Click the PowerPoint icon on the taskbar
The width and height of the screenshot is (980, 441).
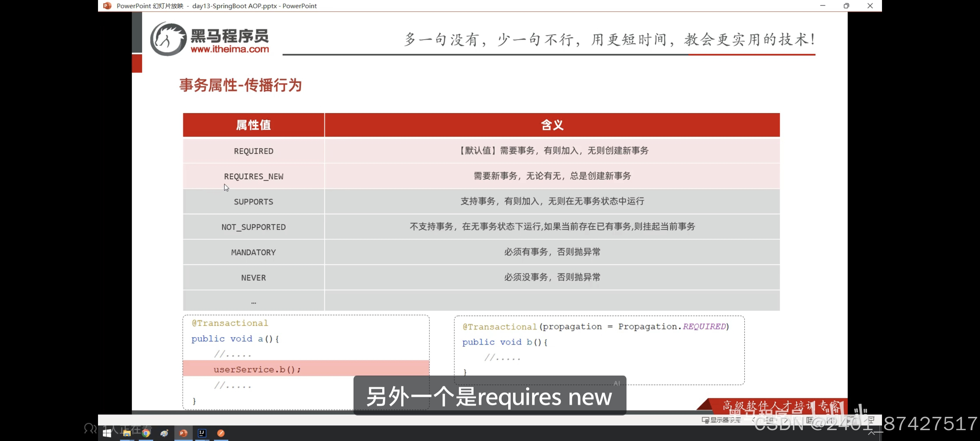click(183, 433)
